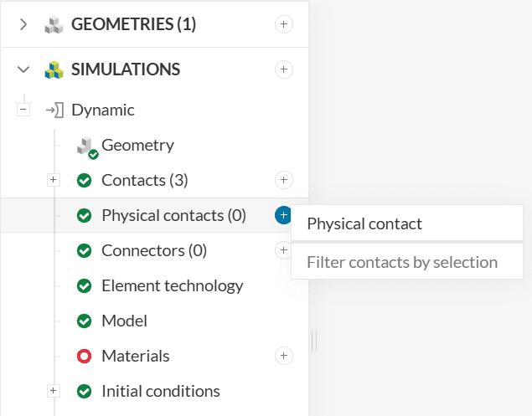Click the SIMULATIONS colored cubes icon
Screen dimensions: 532x416
tap(54, 69)
